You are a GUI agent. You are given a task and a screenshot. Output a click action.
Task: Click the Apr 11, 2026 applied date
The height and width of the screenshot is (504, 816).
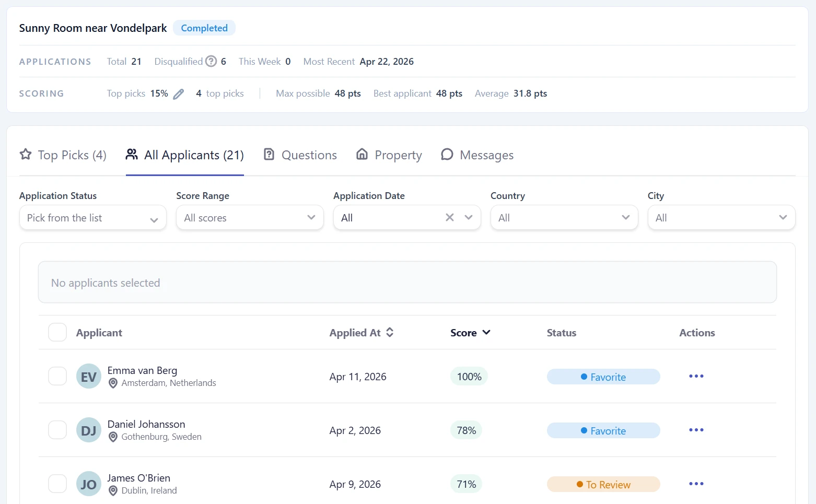358,377
